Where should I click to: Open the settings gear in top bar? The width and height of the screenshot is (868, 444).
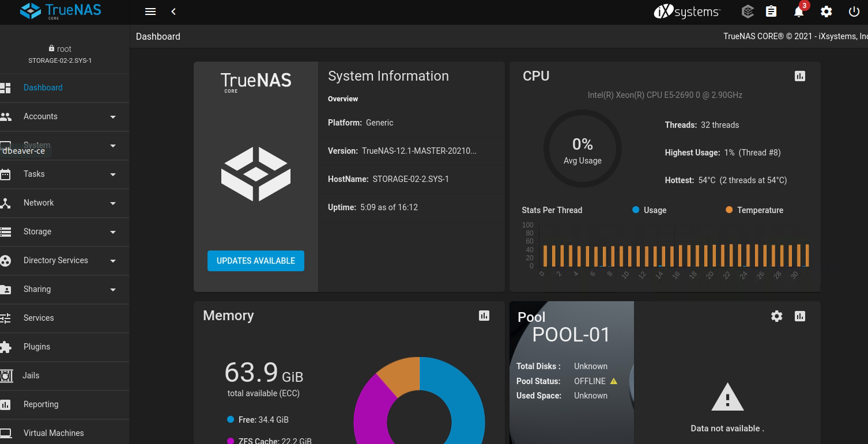tap(827, 12)
